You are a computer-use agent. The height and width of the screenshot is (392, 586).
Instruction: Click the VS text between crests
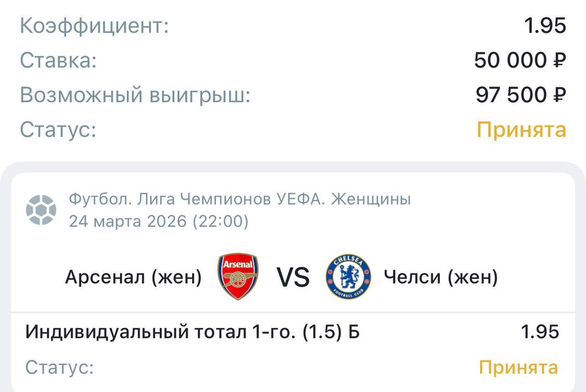pyautogui.click(x=293, y=278)
